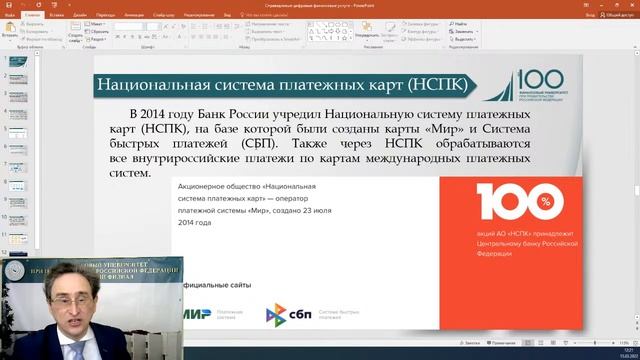Start Slide Show from status bar icon

point(565,343)
